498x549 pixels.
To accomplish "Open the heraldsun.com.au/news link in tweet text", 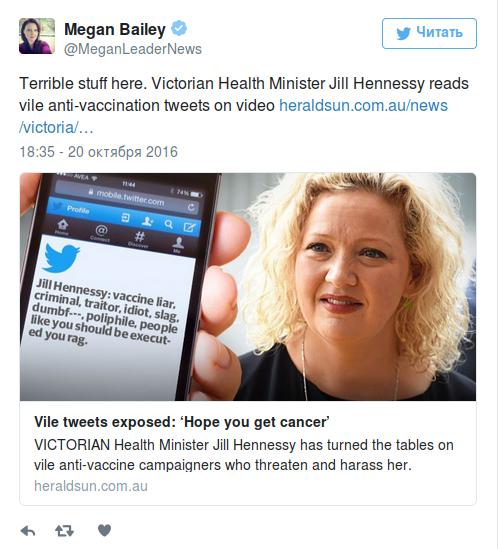I will tap(363, 105).
